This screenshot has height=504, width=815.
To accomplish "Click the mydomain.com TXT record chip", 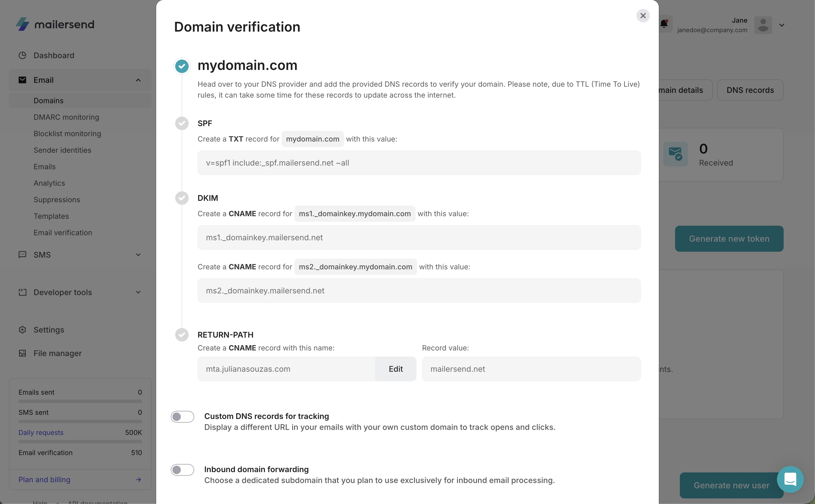I will point(312,139).
